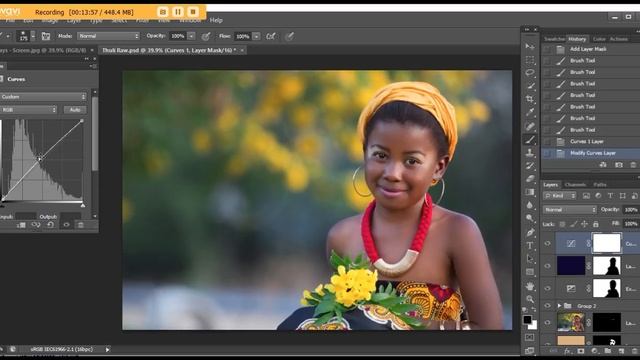Click the Auto button in Curves
Viewport: 640px width, 360px height.
click(75, 110)
